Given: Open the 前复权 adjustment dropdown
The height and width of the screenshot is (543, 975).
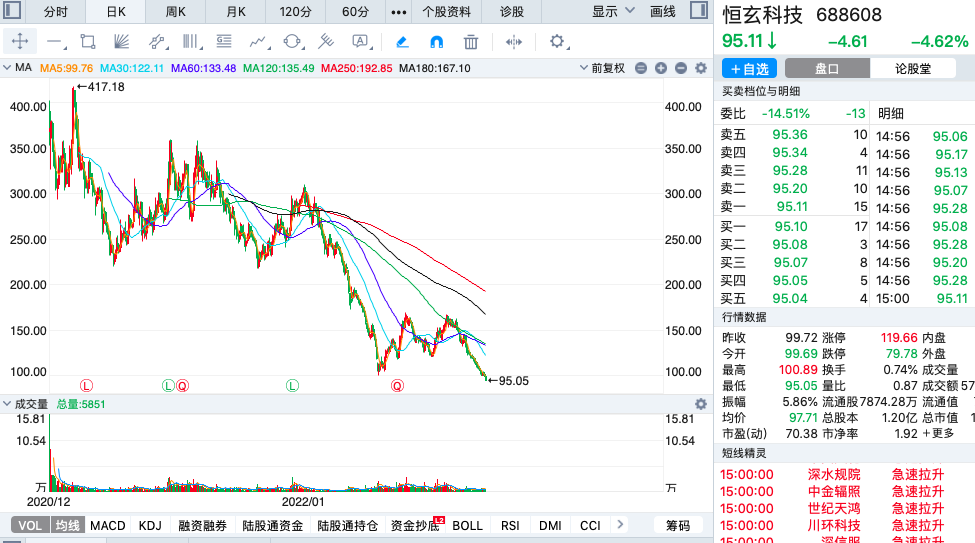Looking at the screenshot, I should 602,68.
